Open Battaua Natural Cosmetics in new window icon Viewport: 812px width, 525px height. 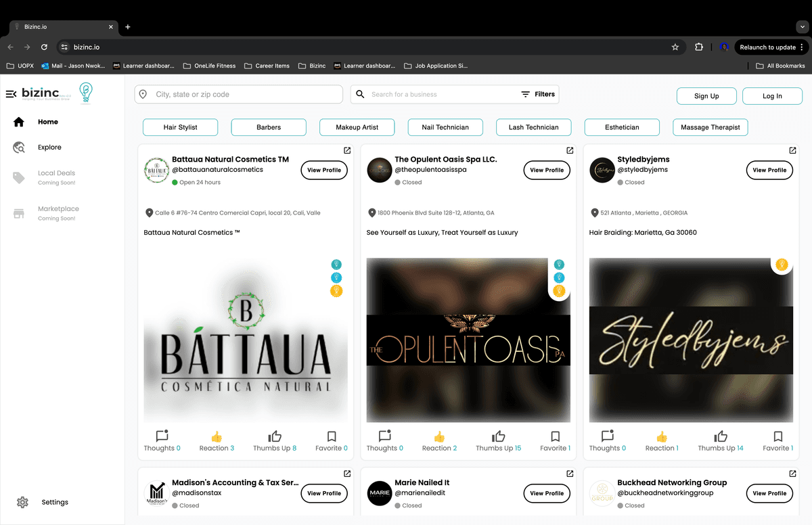click(347, 150)
